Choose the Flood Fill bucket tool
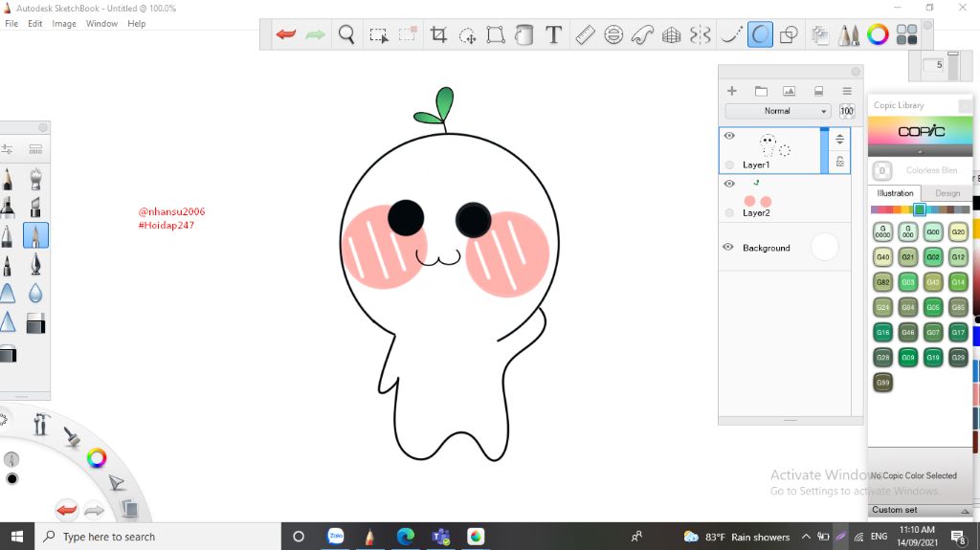The image size is (980, 550). [x=523, y=35]
